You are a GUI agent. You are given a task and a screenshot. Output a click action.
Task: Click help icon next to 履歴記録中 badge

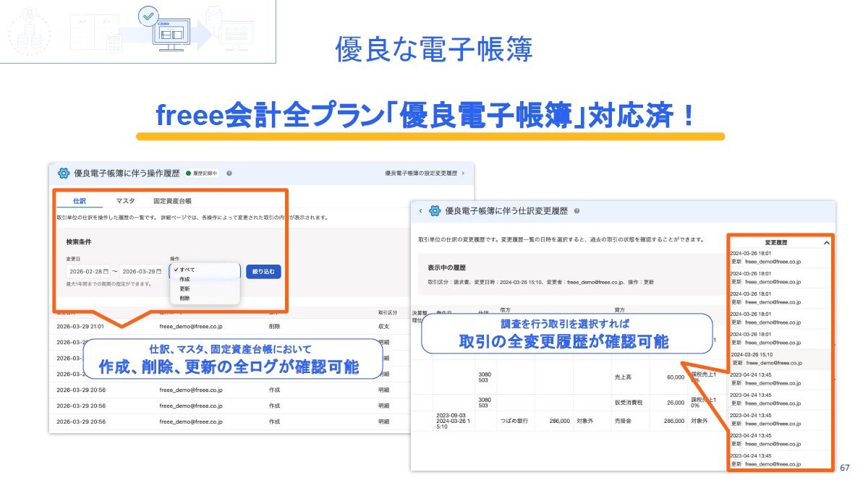click(x=229, y=174)
